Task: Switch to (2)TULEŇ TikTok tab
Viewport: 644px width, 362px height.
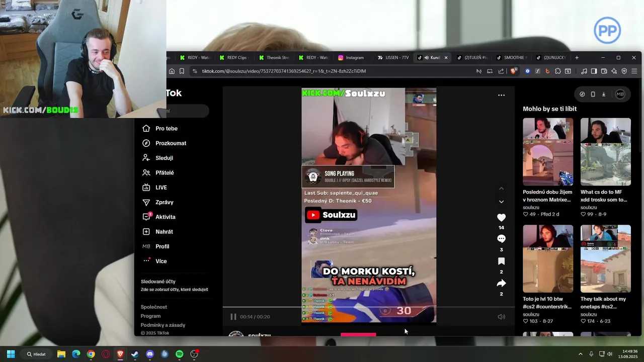Action: [471, 58]
